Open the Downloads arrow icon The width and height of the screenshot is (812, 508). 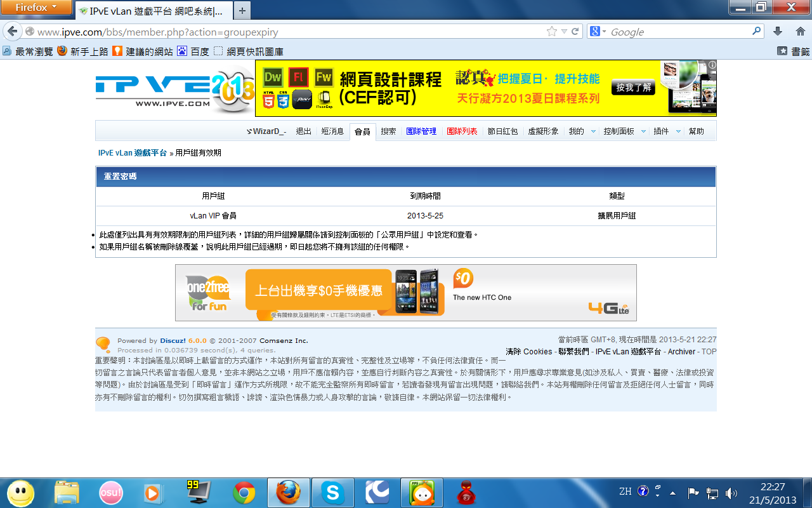coord(778,31)
